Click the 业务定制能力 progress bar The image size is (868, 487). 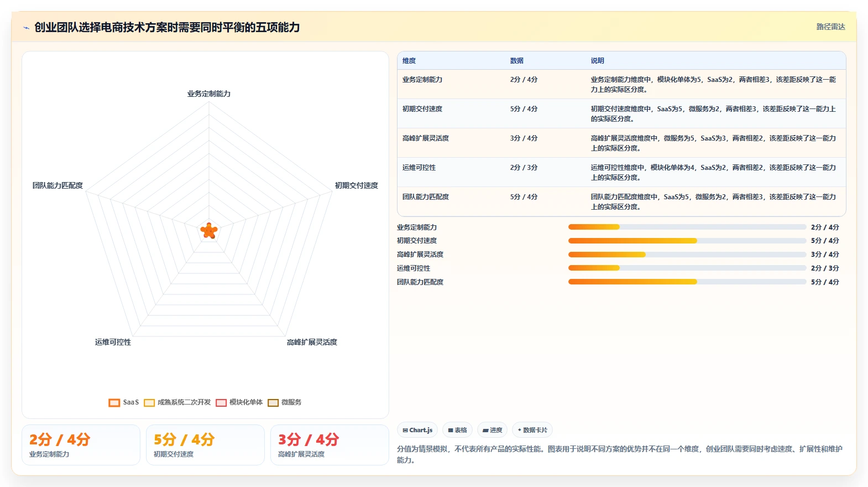[x=687, y=227]
